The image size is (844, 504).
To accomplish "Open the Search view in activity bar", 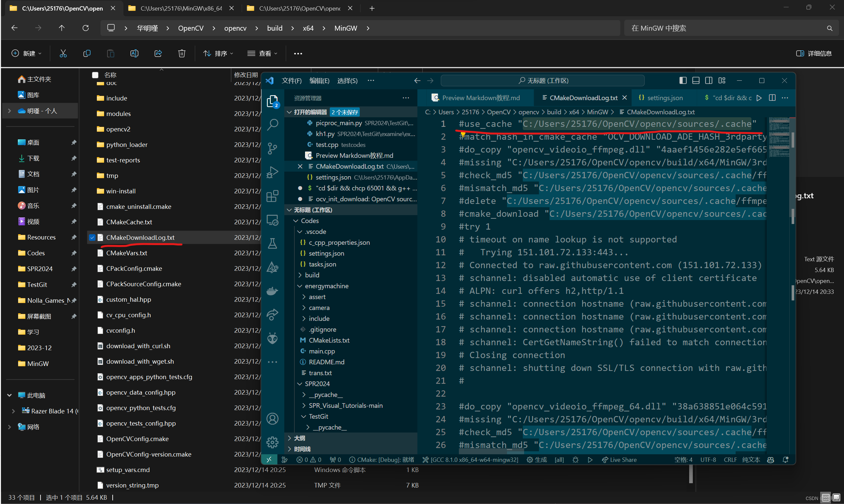I will [272, 124].
